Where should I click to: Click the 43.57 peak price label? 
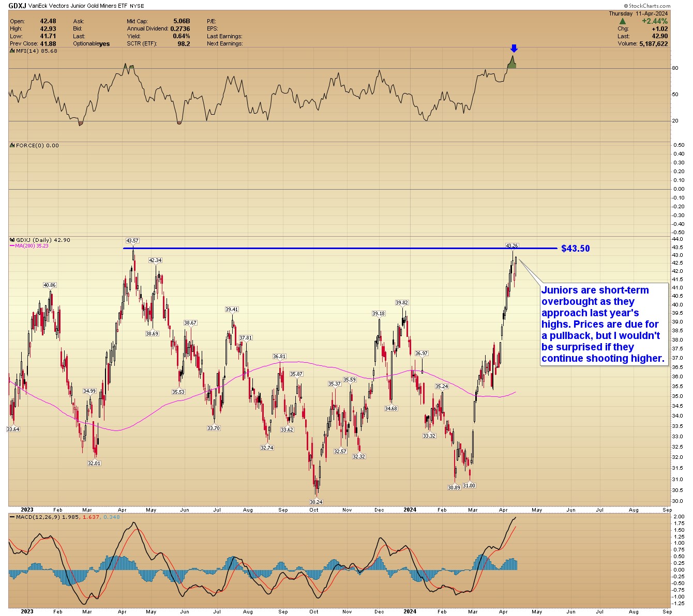[132, 241]
